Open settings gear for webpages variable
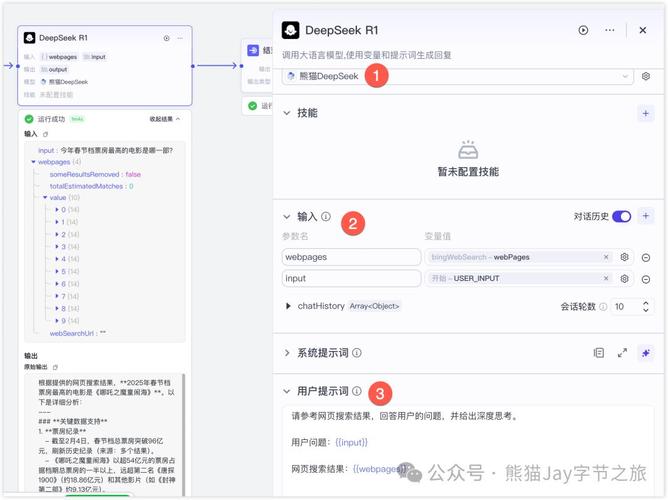Viewport: 668px width, 500px height. point(625,257)
